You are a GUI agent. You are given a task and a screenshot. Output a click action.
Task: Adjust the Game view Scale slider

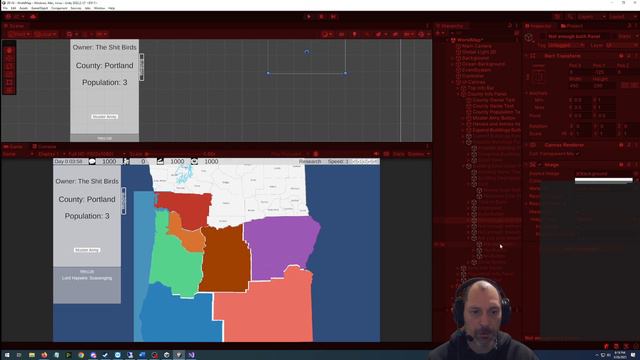tap(173, 154)
